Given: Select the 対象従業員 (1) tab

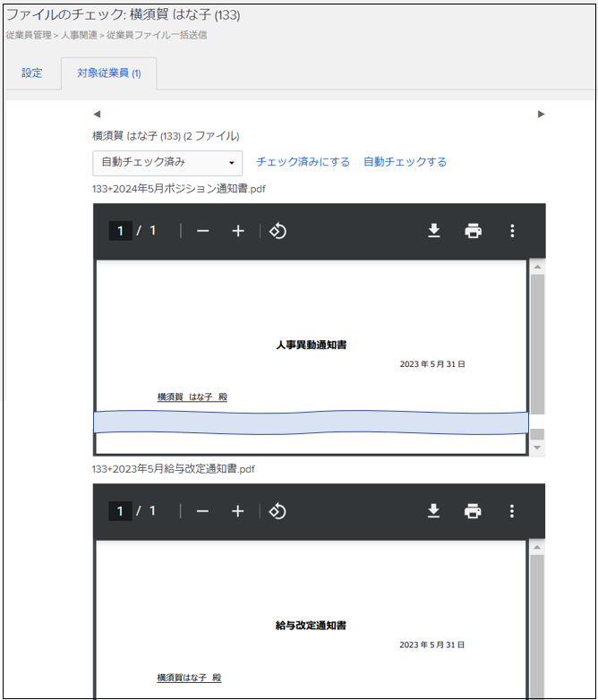Looking at the screenshot, I should [109, 73].
